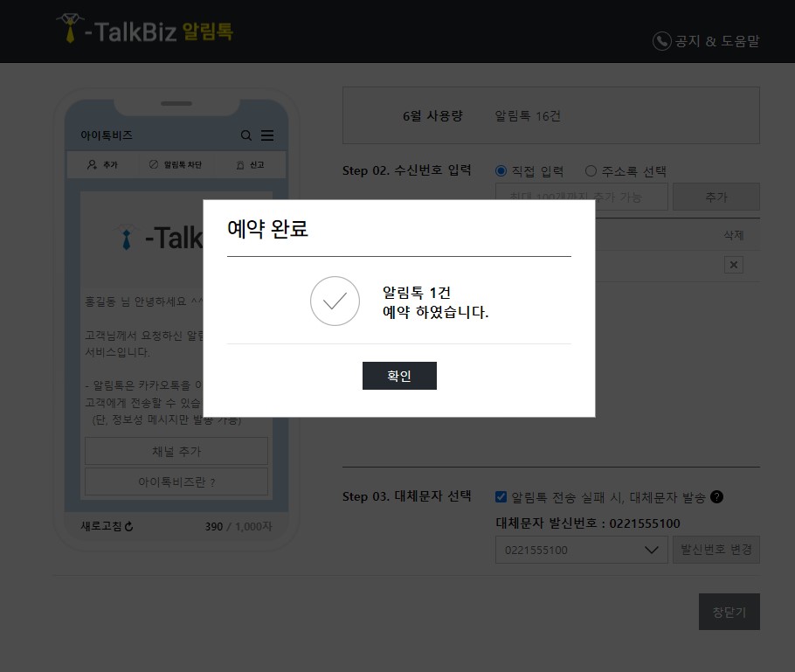
Task: Confirm the reservation with 확인 button
Action: point(399,375)
